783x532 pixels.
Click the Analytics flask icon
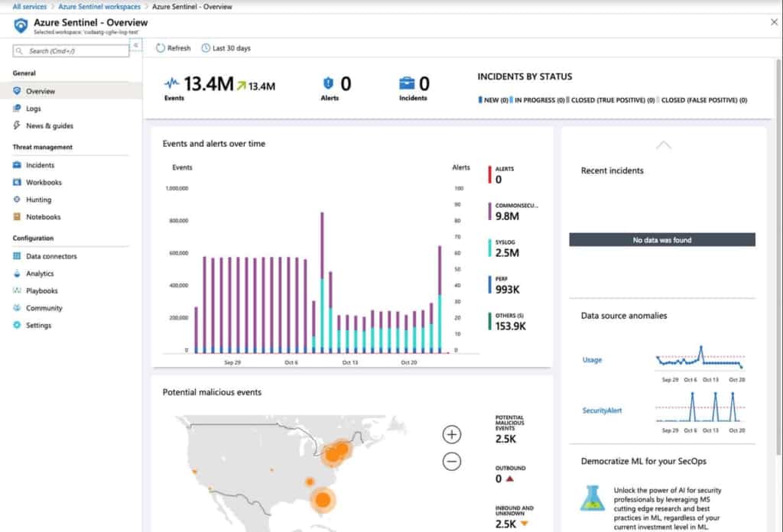[17, 274]
